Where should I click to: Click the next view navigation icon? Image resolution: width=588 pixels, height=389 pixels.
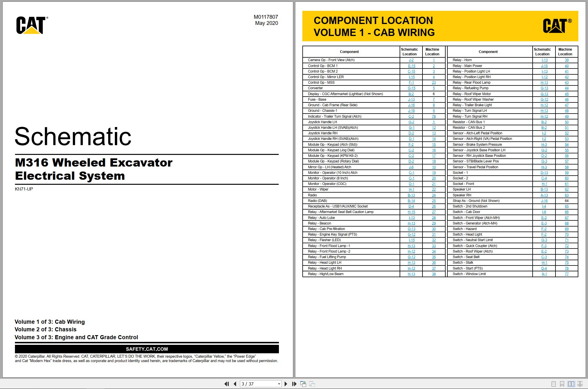pyautogui.click(x=312, y=384)
